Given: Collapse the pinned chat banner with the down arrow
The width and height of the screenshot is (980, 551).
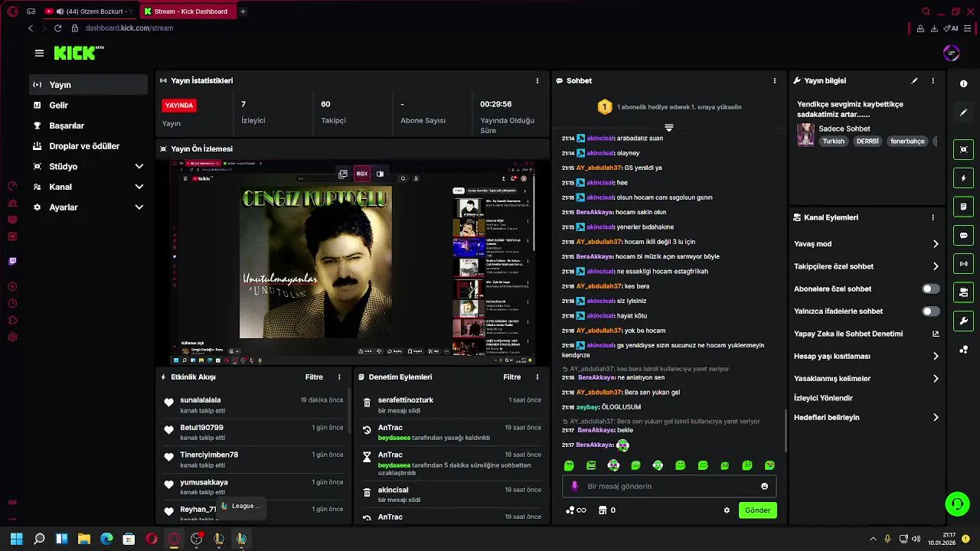Looking at the screenshot, I should [x=668, y=128].
